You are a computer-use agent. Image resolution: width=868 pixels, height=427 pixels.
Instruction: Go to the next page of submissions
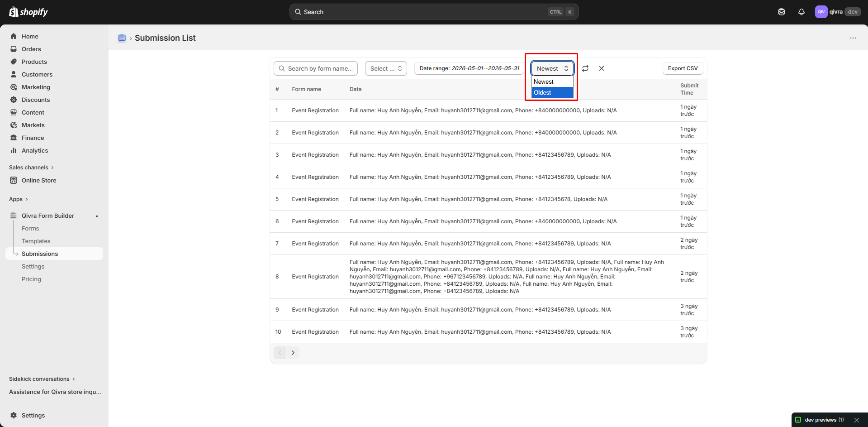point(293,353)
